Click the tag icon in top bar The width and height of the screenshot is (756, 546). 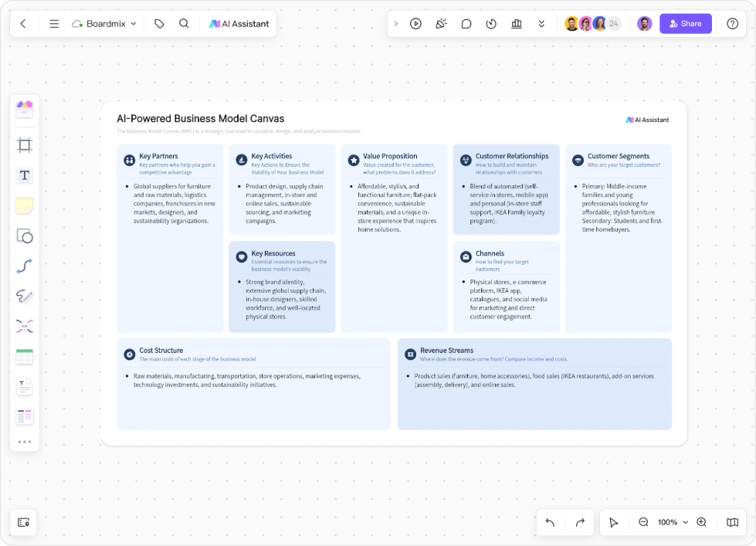pyautogui.click(x=159, y=24)
